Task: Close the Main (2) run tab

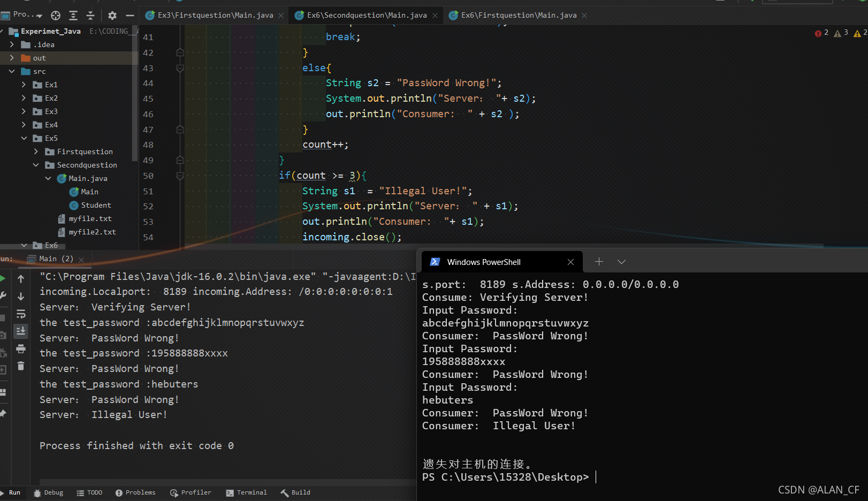Action: 81,260
